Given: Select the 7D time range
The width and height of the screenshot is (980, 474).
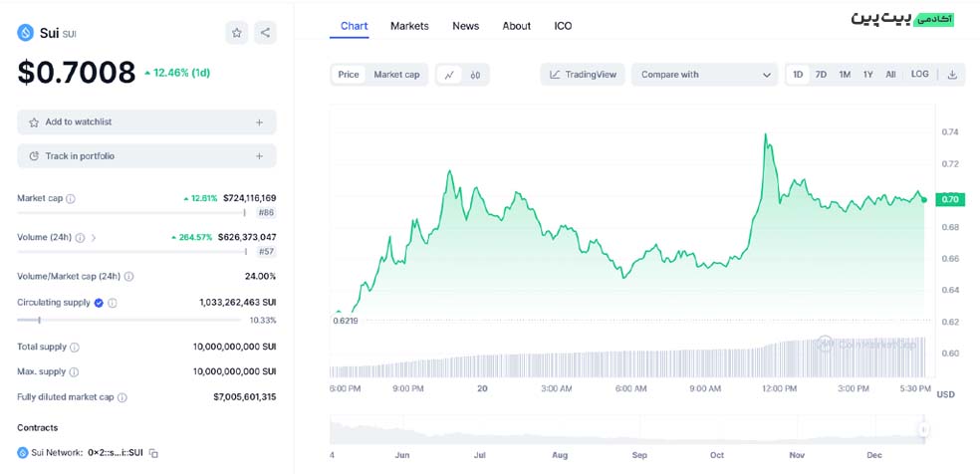Looking at the screenshot, I should pyautogui.click(x=821, y=75).
